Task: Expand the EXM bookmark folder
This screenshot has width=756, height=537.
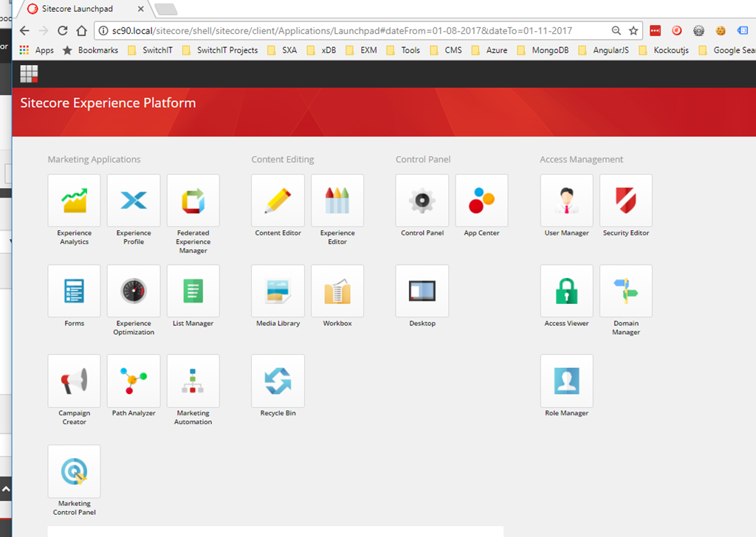Action: coord(361,50)
